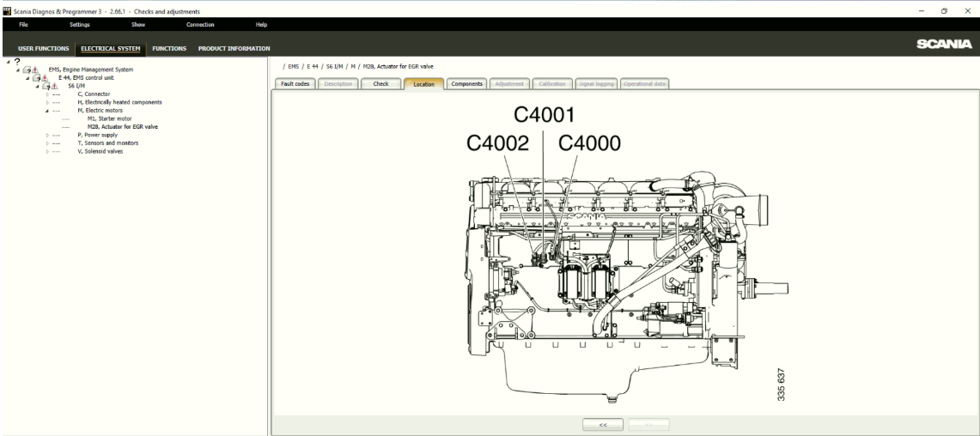Select the Location tab
This screenshot has height=436, width=980.
click(423, 84)
